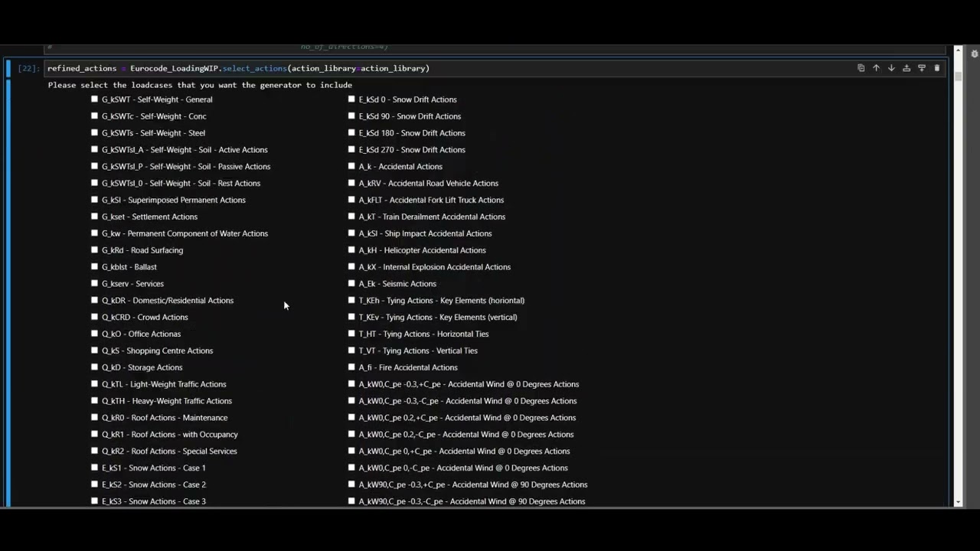Check A_Ek Seismic Actions checkbox

point(351,283)
